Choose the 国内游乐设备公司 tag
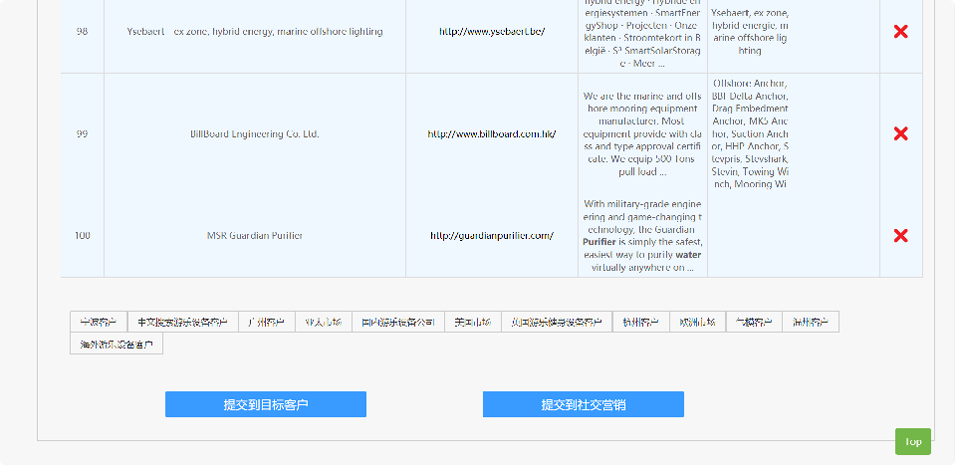Screen dimensions: 955x466 [x=398, y=322]
